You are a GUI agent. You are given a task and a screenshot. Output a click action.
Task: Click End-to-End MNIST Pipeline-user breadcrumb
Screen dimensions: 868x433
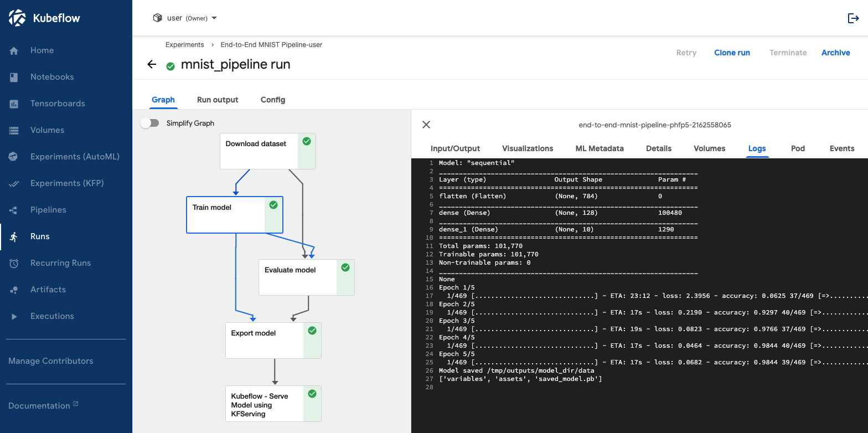click(x=271, y=45)
